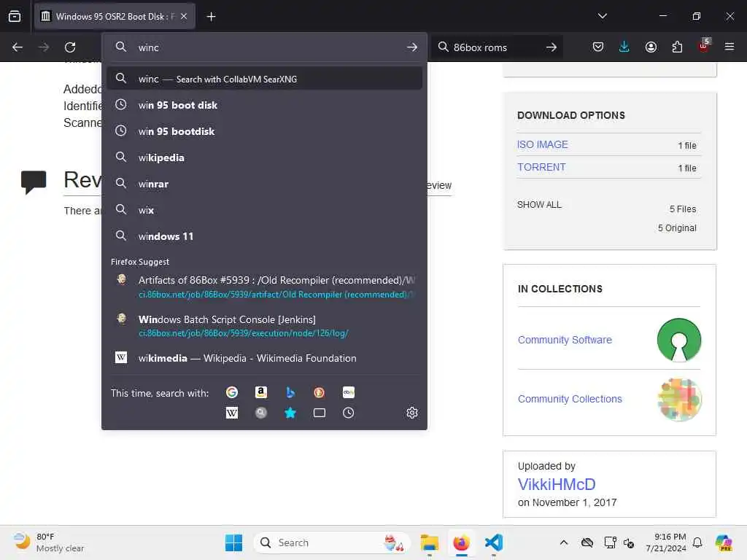This screenshot has height=560, width=747.
Task: Open the notifications bell icon
Action: pos(697,542)
